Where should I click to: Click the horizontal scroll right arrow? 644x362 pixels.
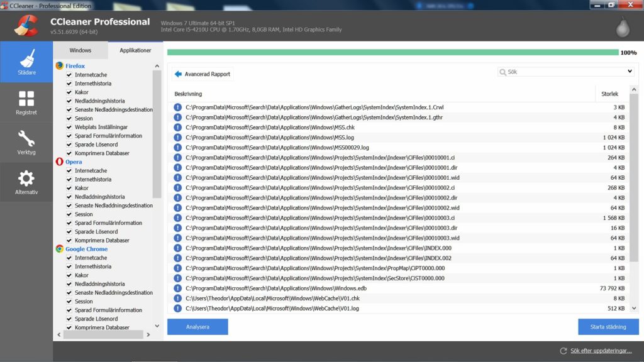pyautogui.click(x=148, y=335)
